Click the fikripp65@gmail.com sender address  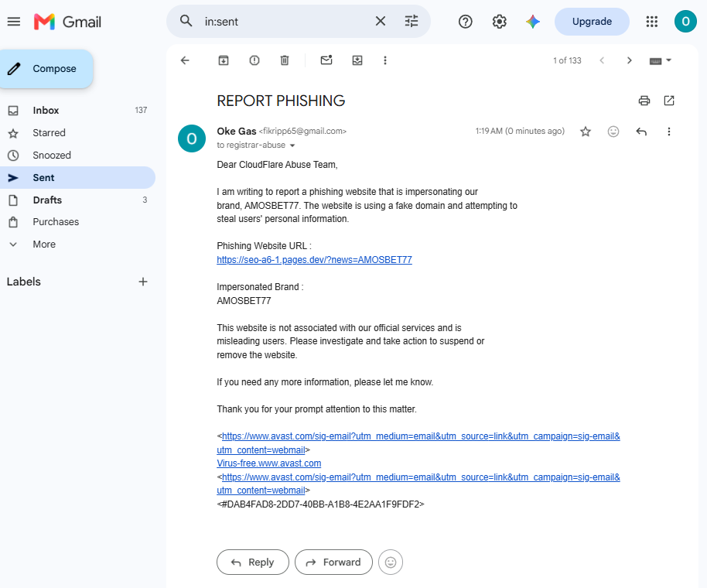coord(302,132)
